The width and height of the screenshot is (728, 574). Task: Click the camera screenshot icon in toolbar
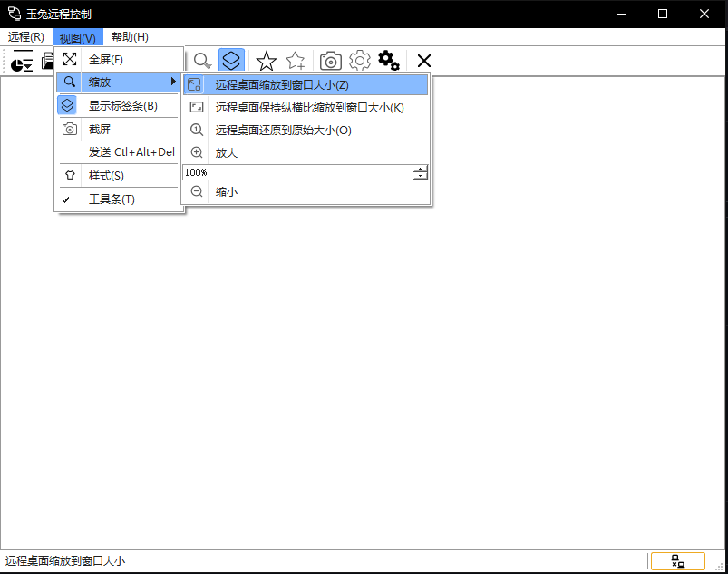331,61
